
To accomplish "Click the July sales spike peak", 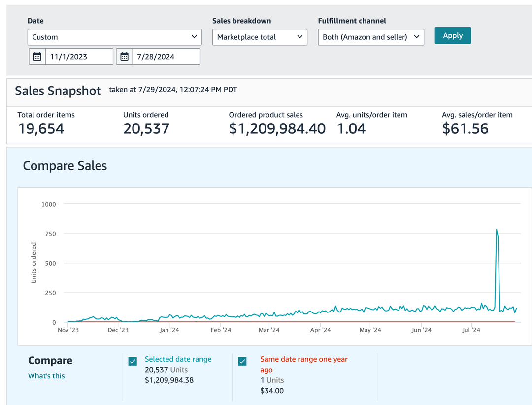I will (x=497, y=230).
